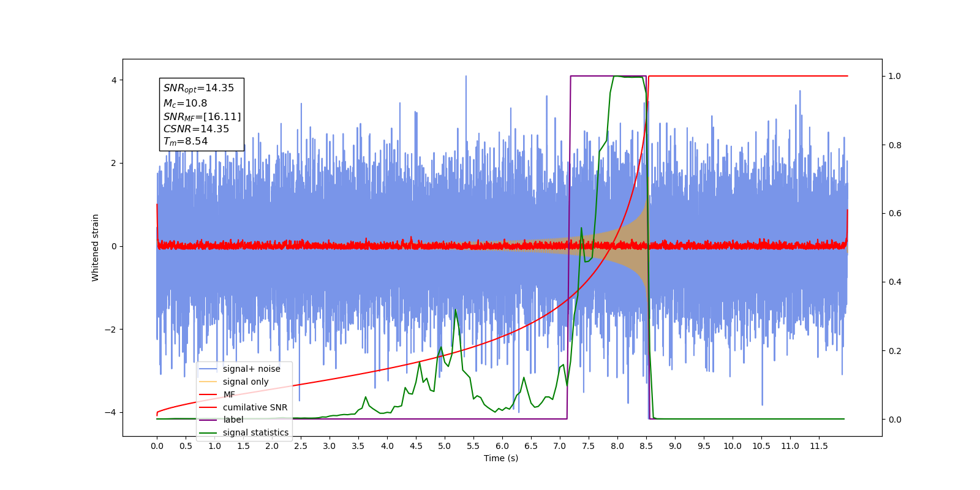Click the 'Whitened strain' y-axis label

coord(96,247)
